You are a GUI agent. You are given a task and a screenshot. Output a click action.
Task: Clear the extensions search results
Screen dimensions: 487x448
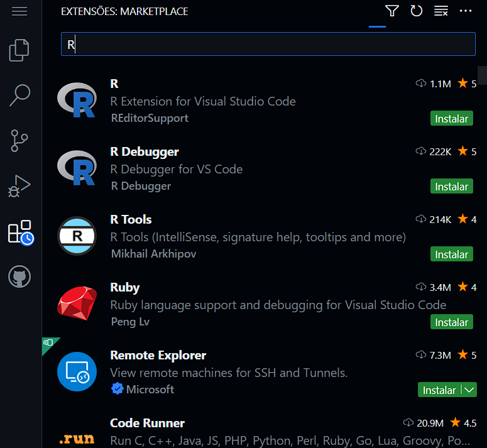coord(440,11)
